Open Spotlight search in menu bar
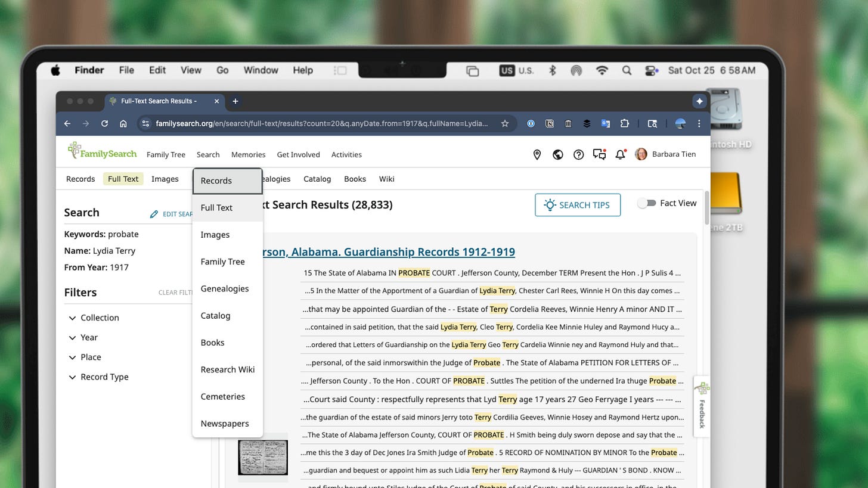The image size is (868, 488). (x=627, y=70)
